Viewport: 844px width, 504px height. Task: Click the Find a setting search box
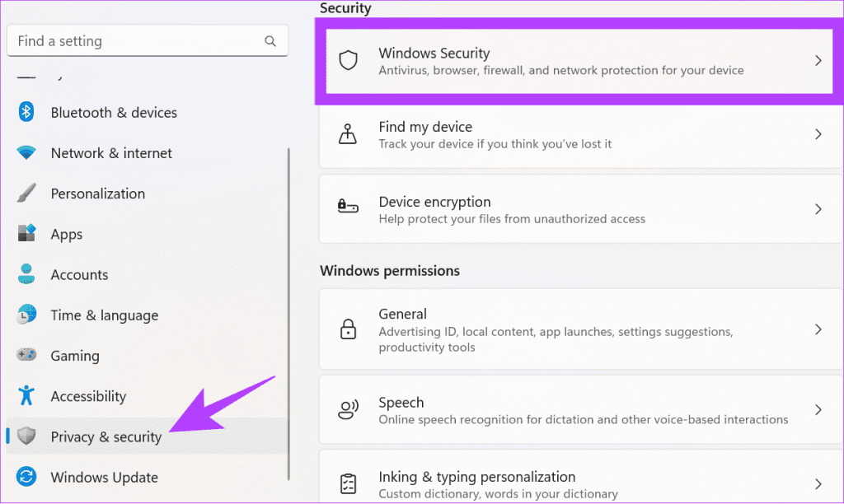[136, 41]
